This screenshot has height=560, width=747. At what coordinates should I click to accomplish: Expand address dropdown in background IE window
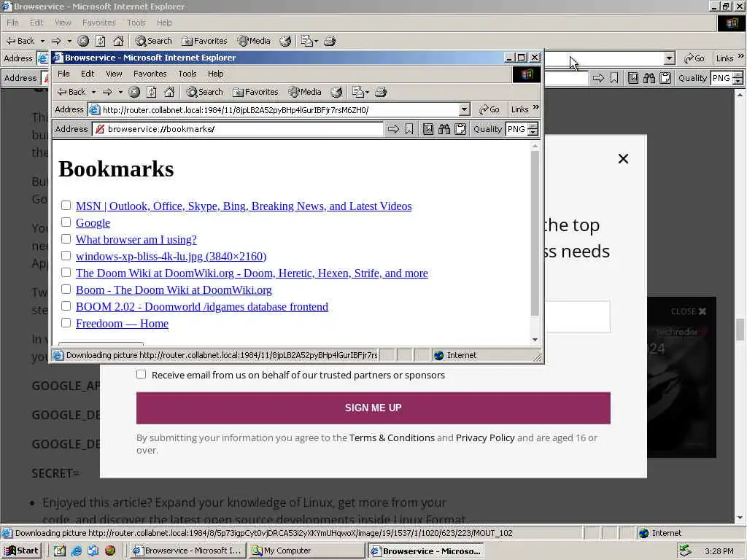click(670, 58)
